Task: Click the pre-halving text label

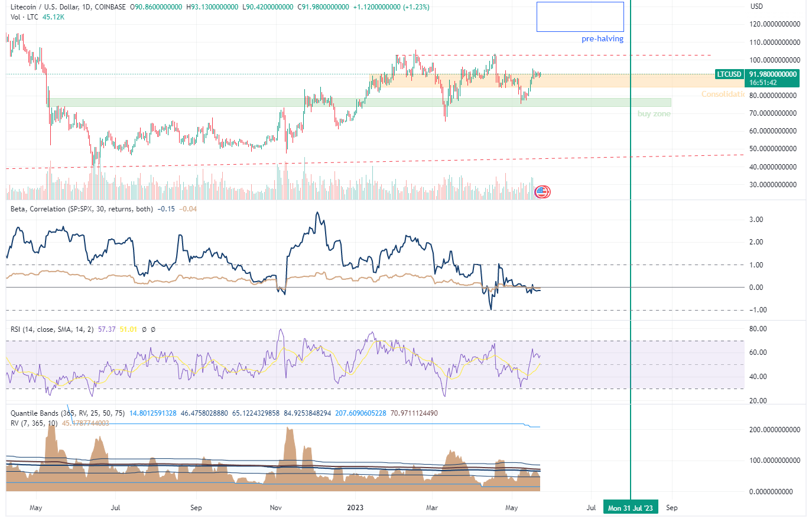Action: [x=602, y=39]
